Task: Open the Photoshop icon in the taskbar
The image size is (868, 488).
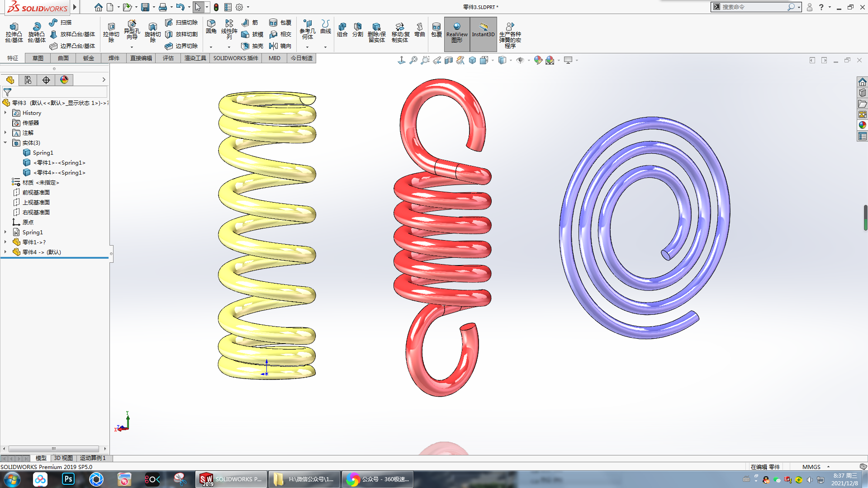Action: pos(68,479)
